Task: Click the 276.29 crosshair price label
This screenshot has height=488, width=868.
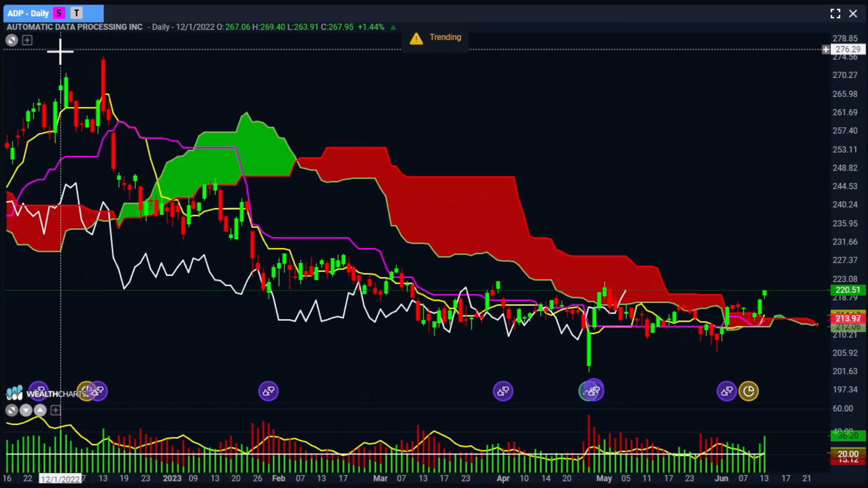Action: [x=848, y=49]
